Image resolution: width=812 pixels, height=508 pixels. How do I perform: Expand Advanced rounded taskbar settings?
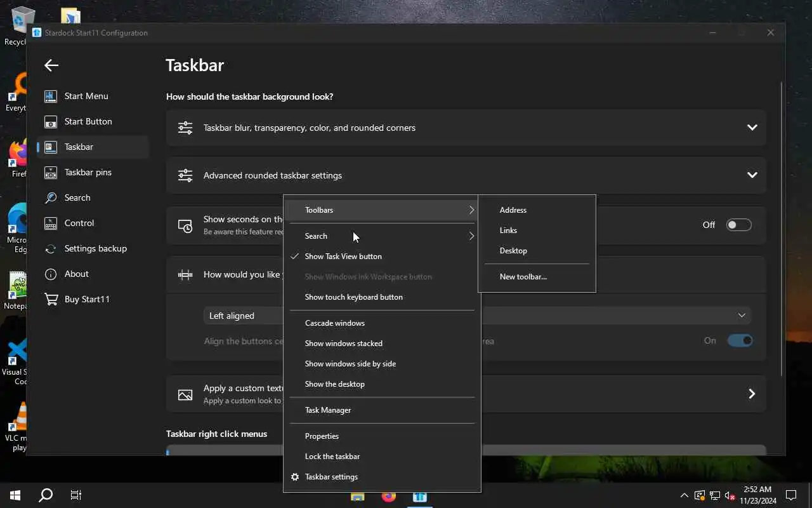pyautogui.click(x=466, y=175)
